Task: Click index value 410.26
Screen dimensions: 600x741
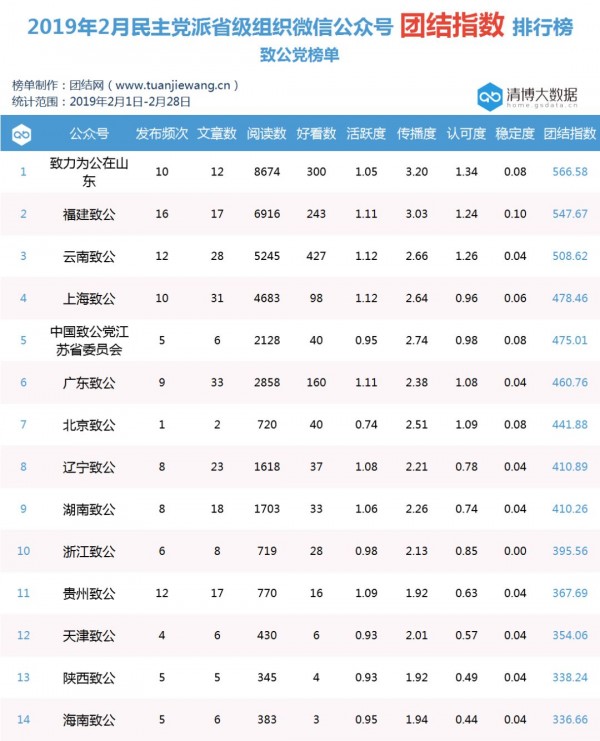Action: pos(570,508)
